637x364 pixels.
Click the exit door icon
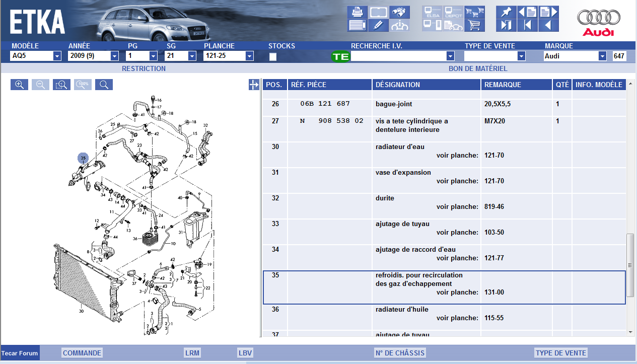pyautogui.click(x=506, y=25)
